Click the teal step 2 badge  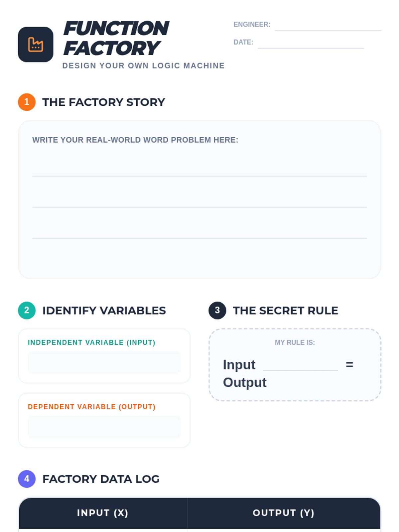coord(27,310)
